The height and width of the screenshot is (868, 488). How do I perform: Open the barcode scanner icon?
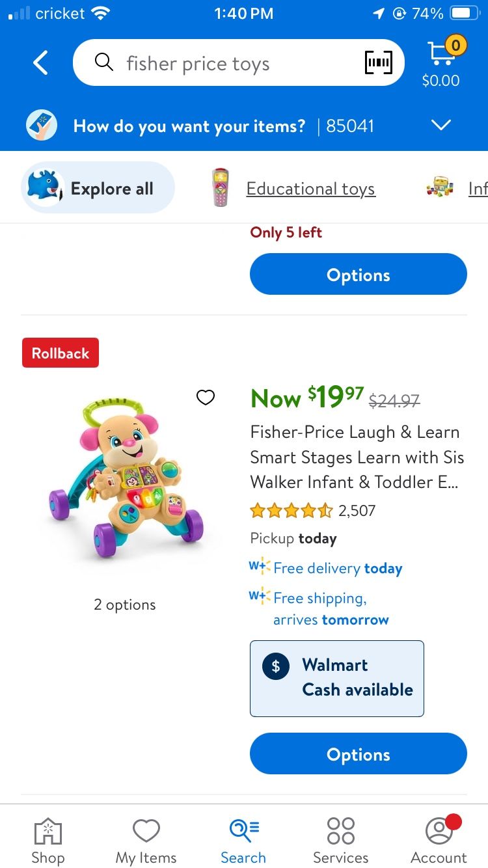coord(378,63)
